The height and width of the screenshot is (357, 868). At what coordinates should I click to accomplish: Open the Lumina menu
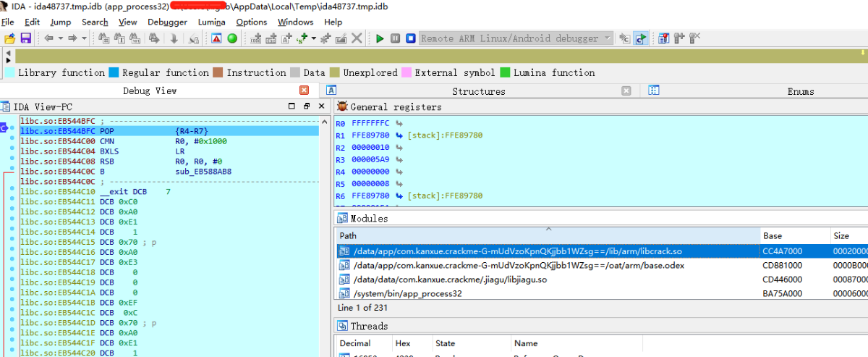click(x=211, y=22)
